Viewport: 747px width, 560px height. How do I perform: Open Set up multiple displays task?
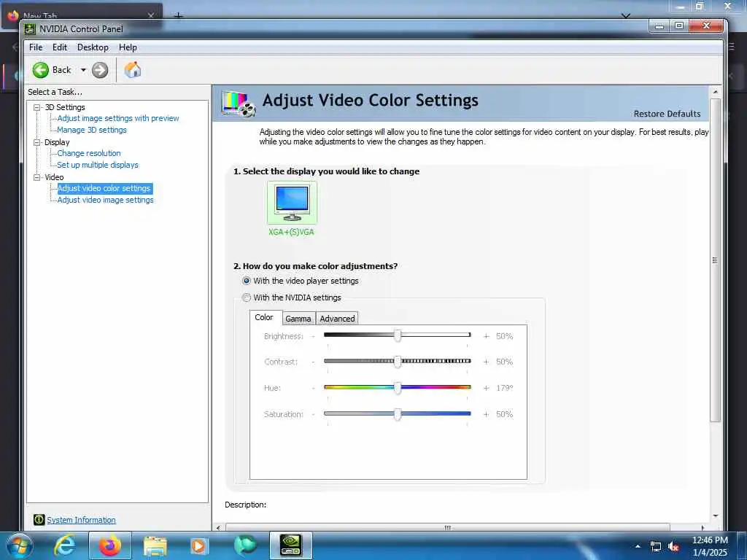point(98,165)
